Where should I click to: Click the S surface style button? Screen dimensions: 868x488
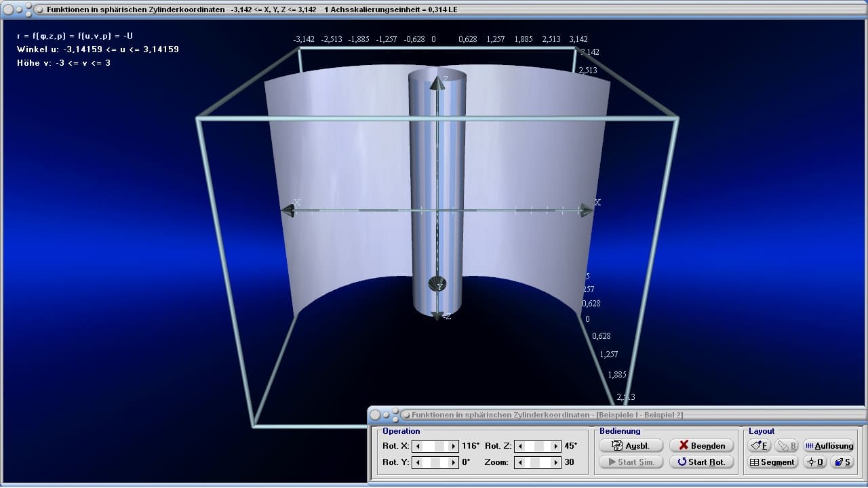click(842, 462)
